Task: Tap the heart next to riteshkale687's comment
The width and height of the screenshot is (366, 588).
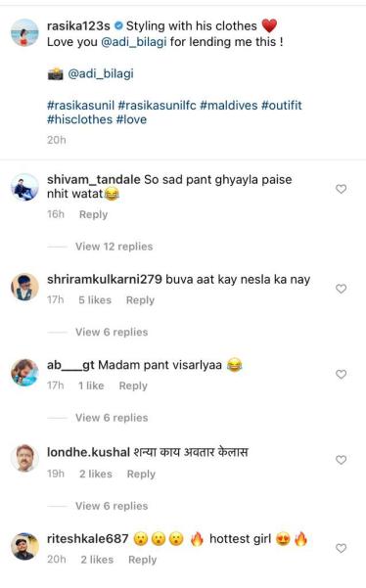Action: click(x=341, y=548)
